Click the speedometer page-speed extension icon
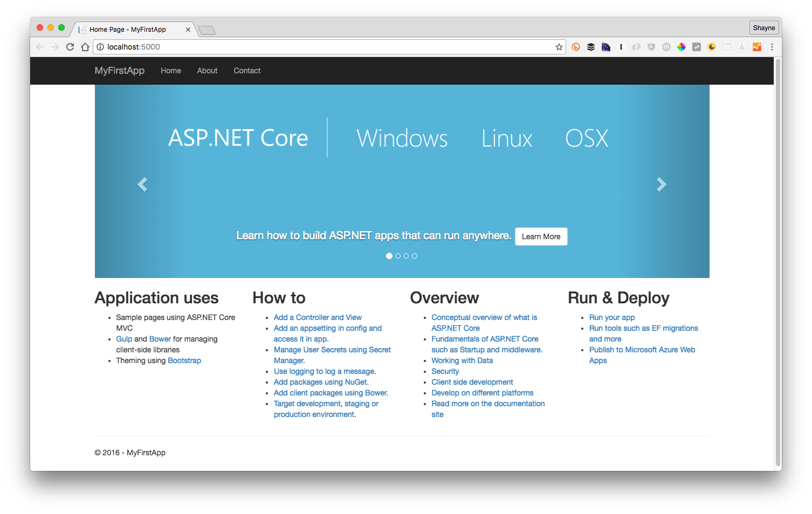This screenshot has width=812, height=514. coord(605,47)
